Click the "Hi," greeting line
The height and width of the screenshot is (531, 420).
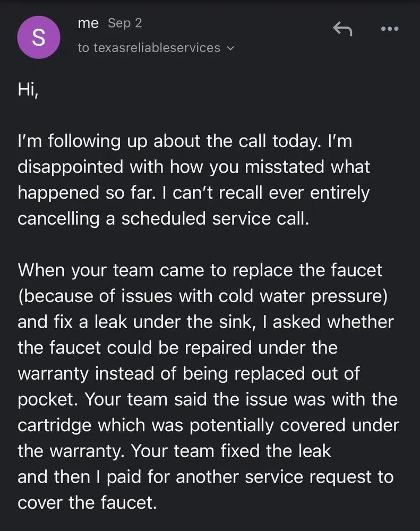point(28,90)
